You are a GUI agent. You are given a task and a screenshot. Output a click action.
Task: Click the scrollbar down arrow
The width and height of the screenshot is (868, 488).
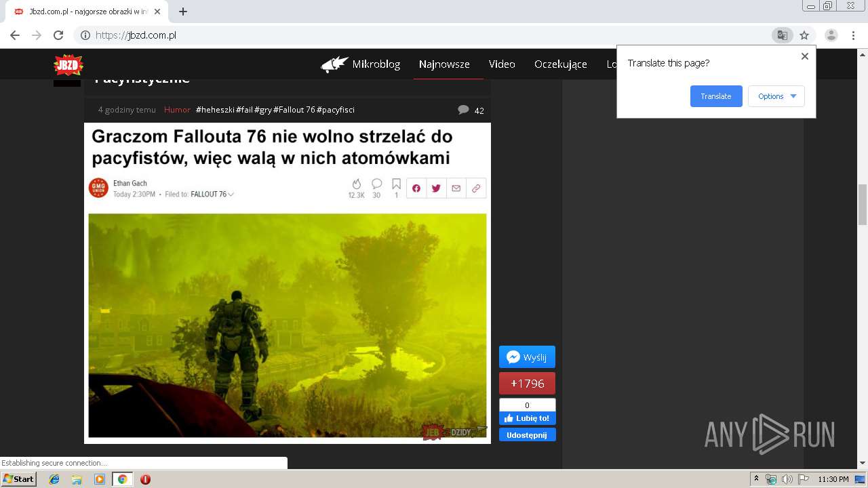[863, 463]
